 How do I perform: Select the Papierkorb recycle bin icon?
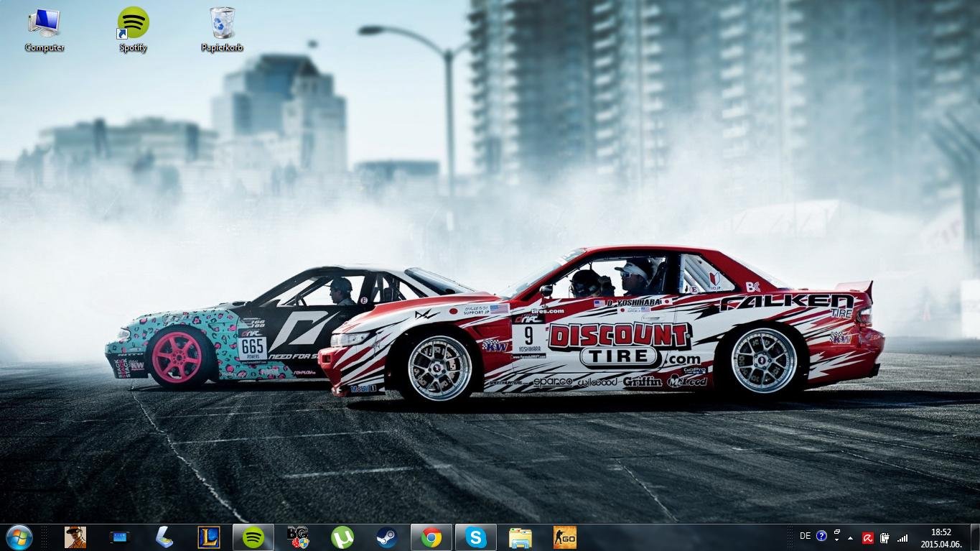tap(222, 29)
